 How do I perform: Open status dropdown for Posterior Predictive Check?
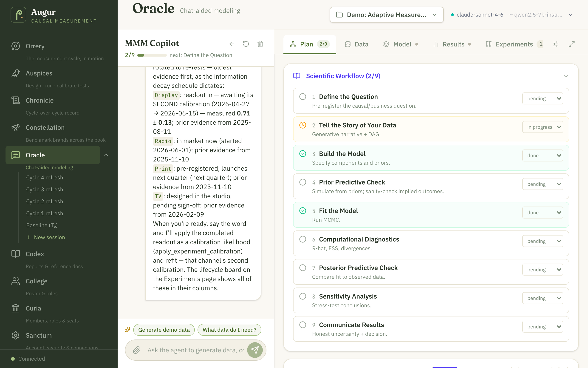(x=543, y=269)
